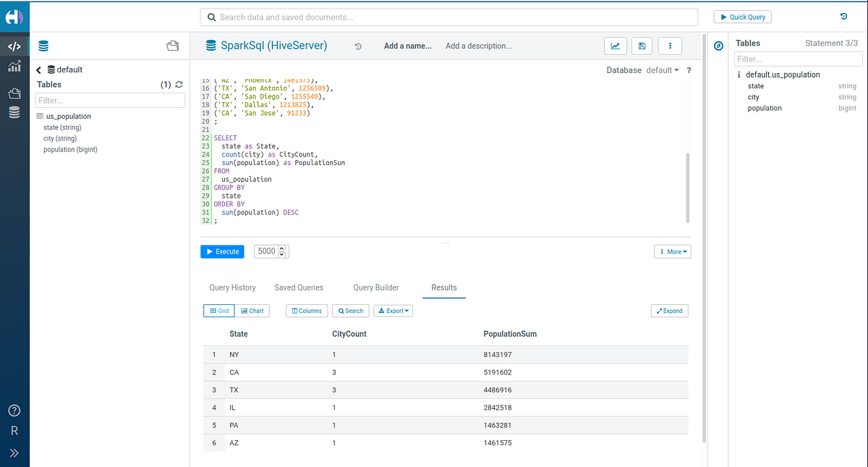The image size is (868, 467).
Task: Refresh the Tables list in the left assist
Action: pos(178,84)
